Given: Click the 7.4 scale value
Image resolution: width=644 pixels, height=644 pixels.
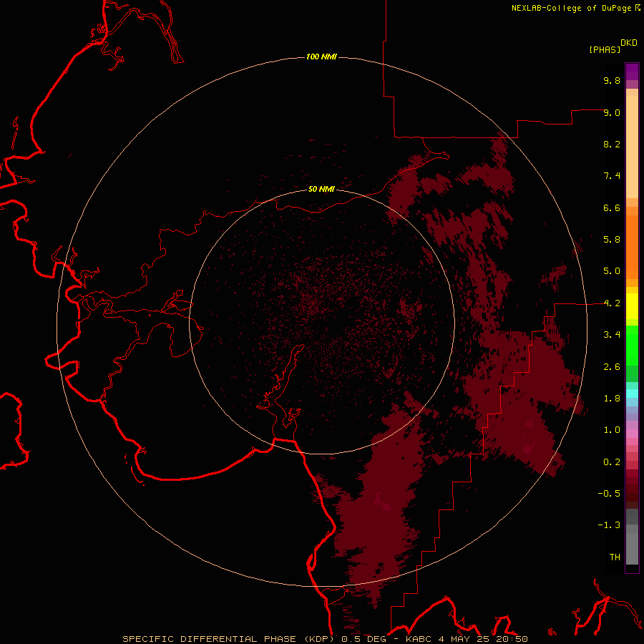Looking at the screenshot, I should [x=612, y=176].
